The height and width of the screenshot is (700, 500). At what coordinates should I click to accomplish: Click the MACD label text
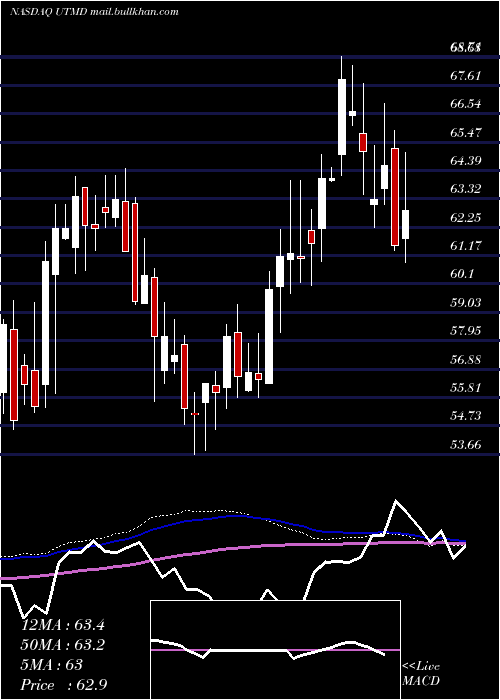421,681
